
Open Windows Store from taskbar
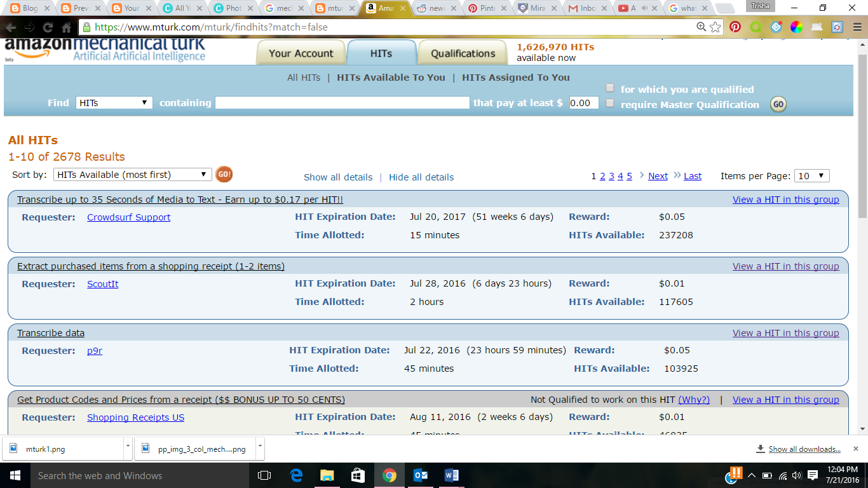point(358,475)
